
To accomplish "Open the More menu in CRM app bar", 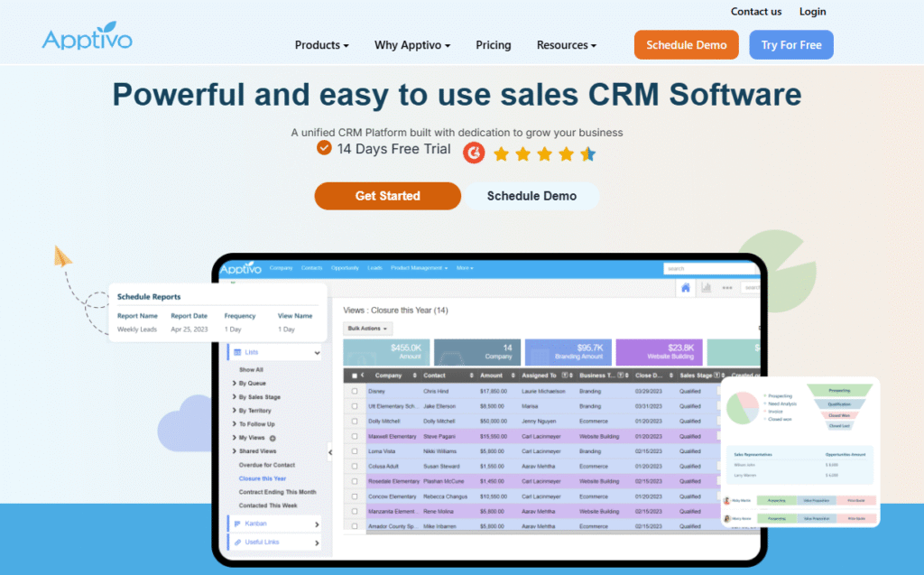I will (465, 268).
